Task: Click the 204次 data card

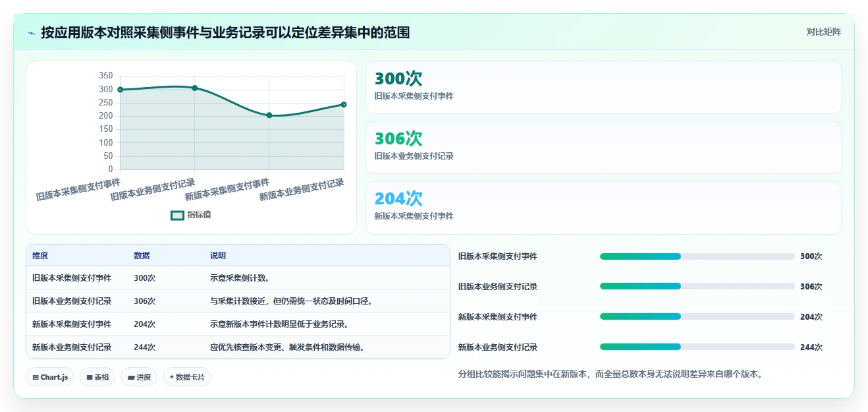Action: click(603, 208)
